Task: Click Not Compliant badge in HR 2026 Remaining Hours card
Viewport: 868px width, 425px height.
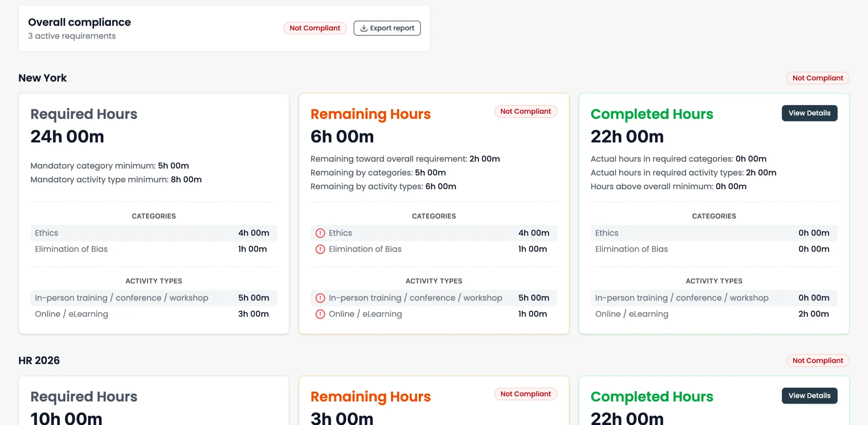Action: tap(526, 394)
